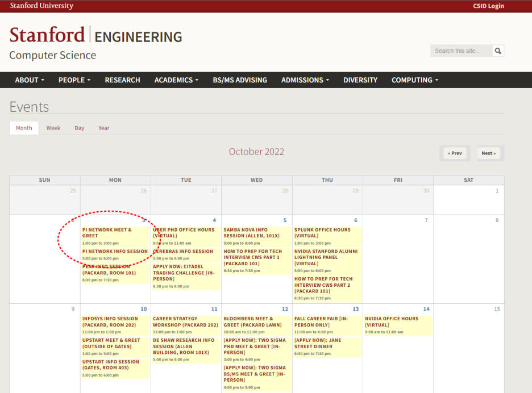
Task: Open NVIDIA Office Hours Virtual event
Action: (392, 322)
